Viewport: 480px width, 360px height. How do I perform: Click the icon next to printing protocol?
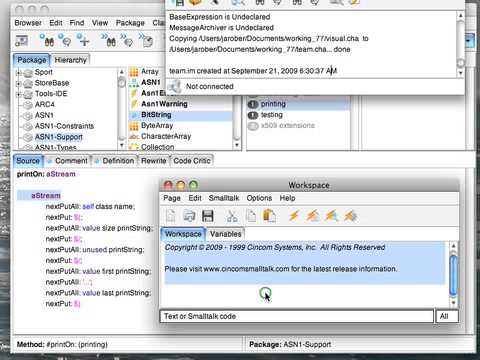click(x=253, y=104)
